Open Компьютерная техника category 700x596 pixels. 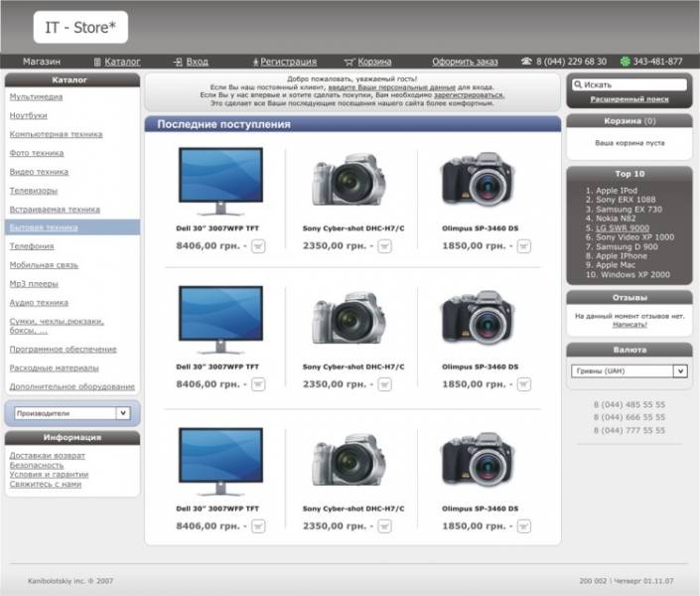tap(56, 134)
